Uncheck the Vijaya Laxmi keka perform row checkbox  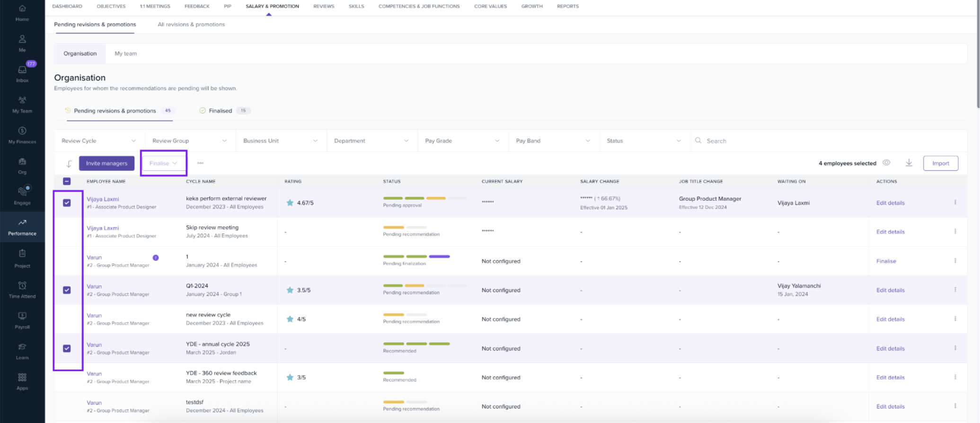click(x=67, y=203)
